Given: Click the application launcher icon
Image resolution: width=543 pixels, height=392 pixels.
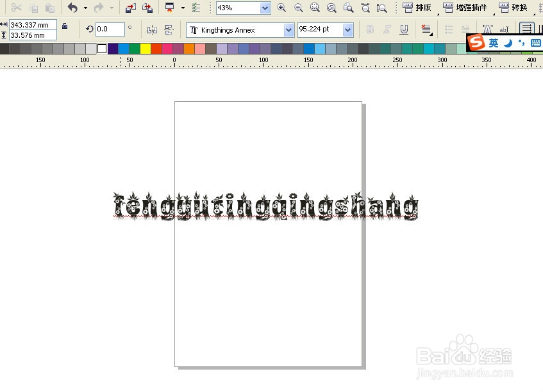Looking at the screenshot, I should tap(169, 8).
